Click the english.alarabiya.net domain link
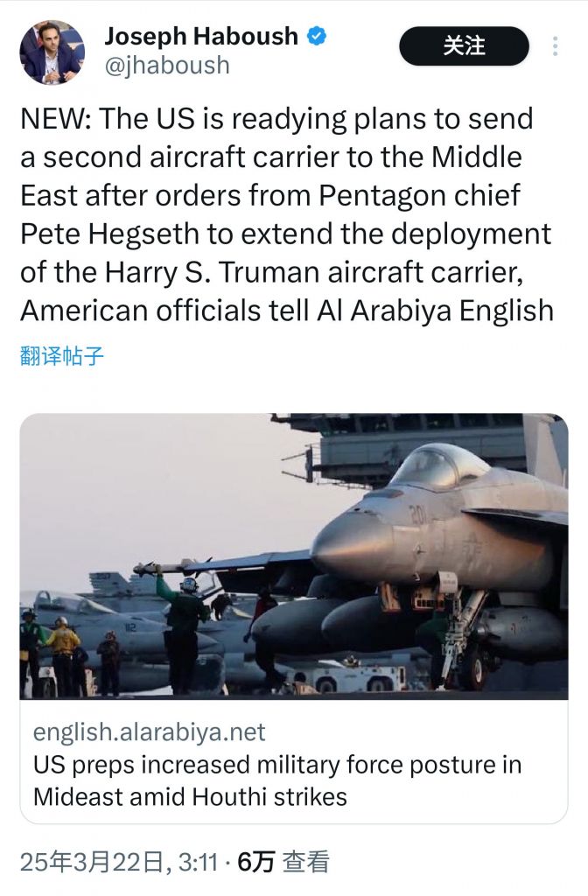The height and width of the screenshot is (896, 588). pyautogui.click(x=149, y=732)
